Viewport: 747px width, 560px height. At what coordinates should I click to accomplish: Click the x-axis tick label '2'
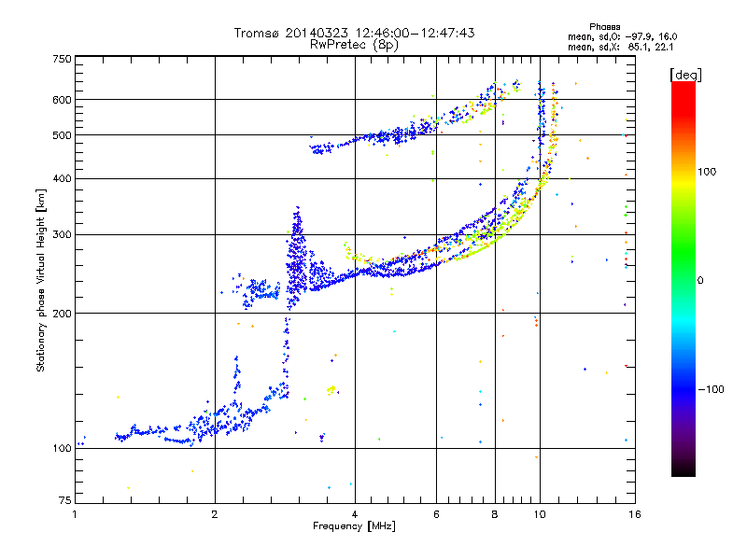215,514
